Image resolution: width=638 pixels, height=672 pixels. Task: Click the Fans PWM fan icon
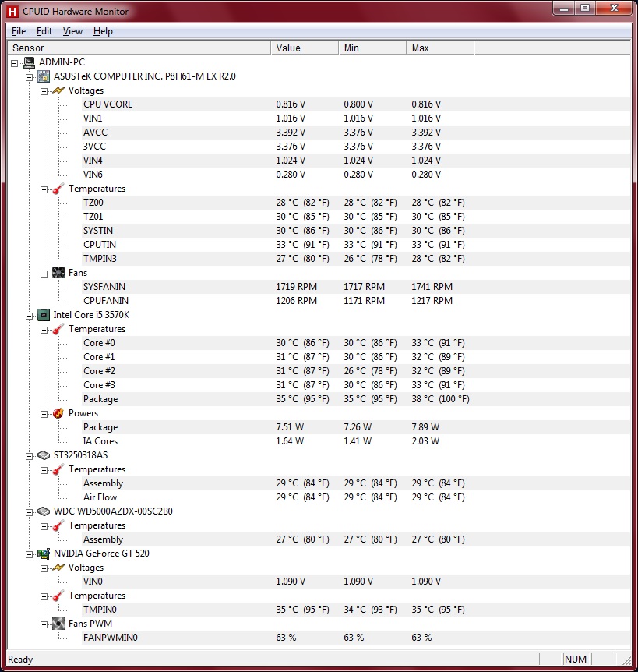58,624
